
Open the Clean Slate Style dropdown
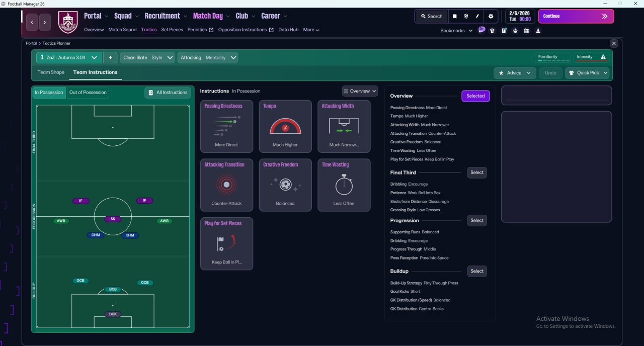pos(147,57)
